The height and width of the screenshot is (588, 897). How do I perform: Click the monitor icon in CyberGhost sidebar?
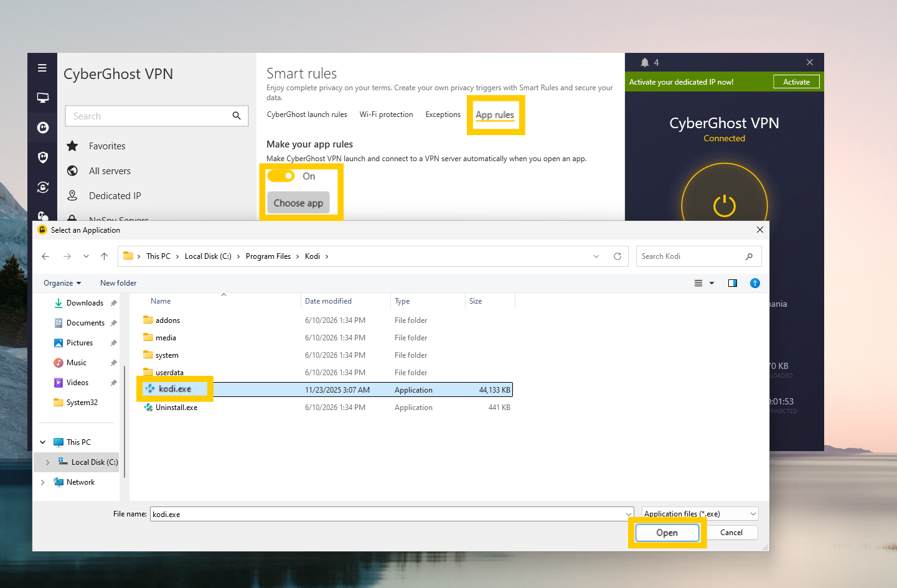(42, 98)
